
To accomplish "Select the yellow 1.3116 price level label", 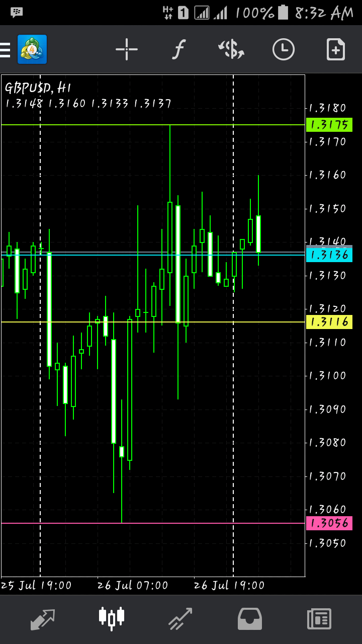I will (329, 322).
